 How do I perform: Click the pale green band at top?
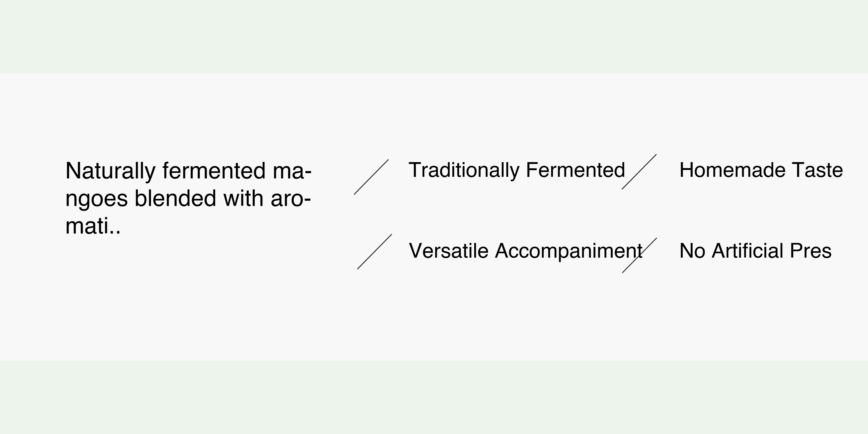pos(434,36)
